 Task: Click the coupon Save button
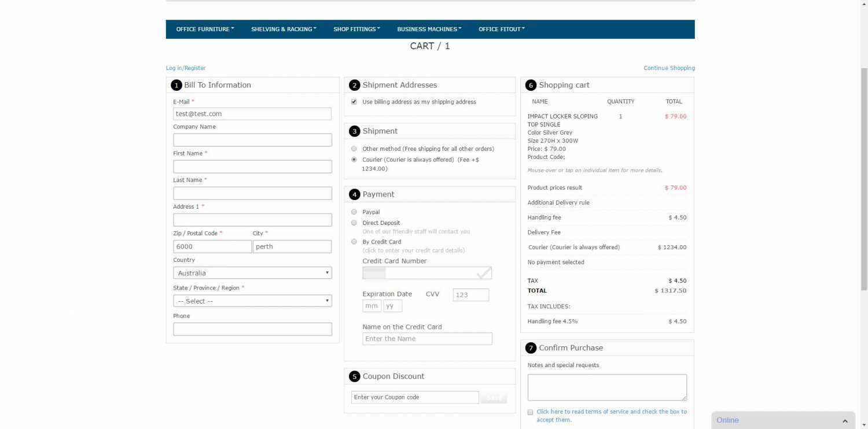494,398
